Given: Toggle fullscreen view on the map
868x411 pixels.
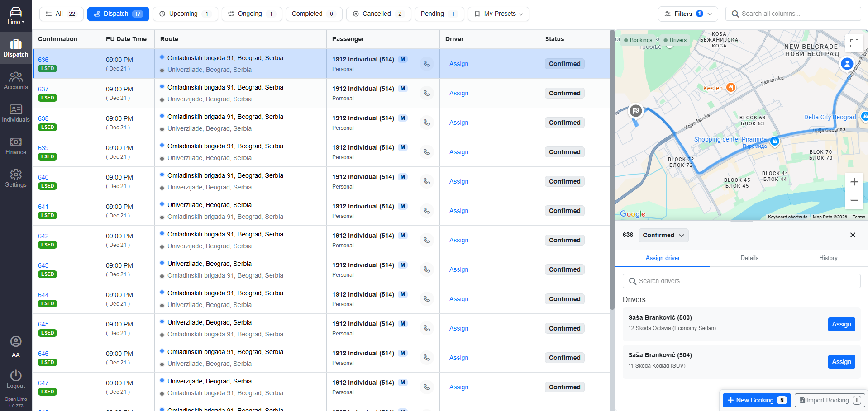Looking at the screenshot, I should point(854,43).
